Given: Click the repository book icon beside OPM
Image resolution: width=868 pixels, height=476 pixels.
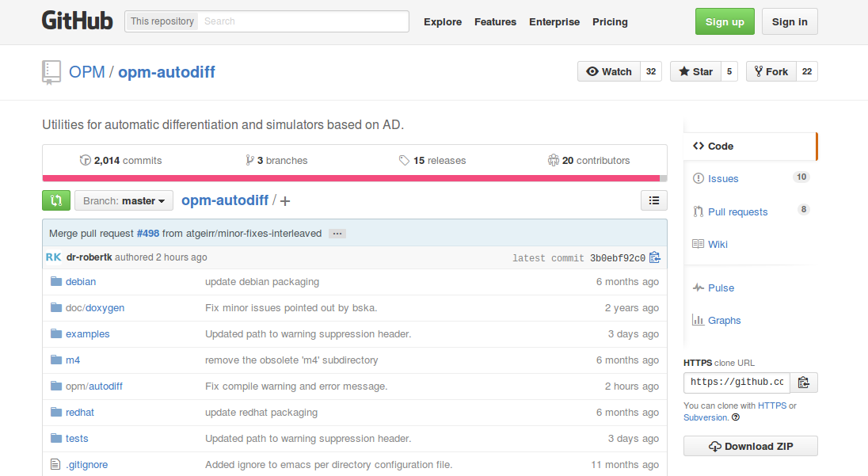Looking at the screenshot, I should pos(51,72).
